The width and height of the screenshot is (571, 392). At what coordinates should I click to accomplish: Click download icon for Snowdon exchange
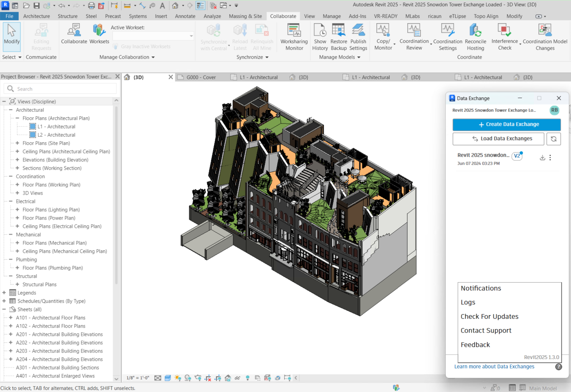pos(542,158)
